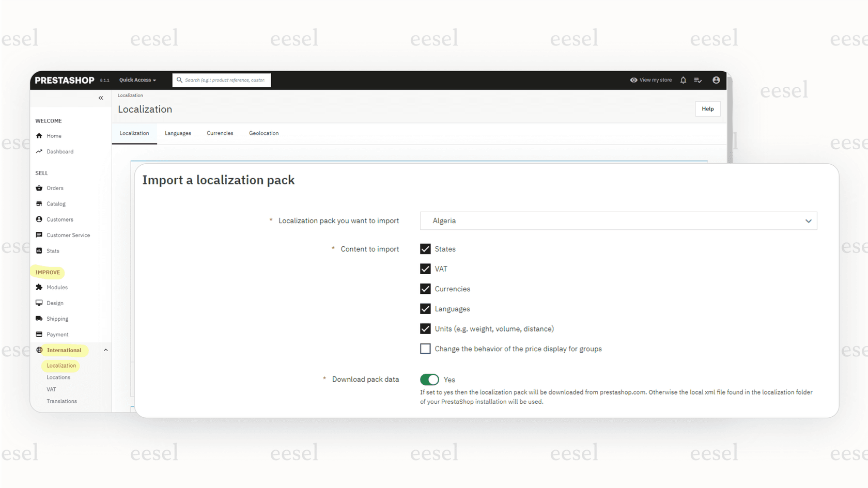Screen dimensions: 868x488
Task: Switch to the Languages tab
Action: click(178, 133)
